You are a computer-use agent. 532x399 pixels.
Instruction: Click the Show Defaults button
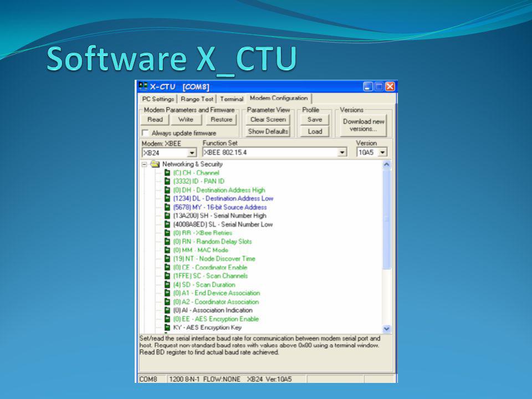tap(268, 131)
